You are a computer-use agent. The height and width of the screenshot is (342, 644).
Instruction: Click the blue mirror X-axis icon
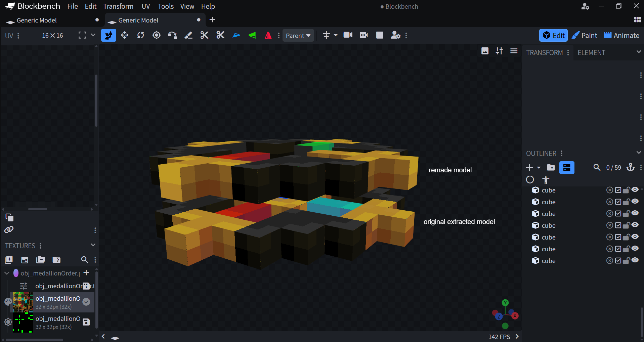pos(237,35)
